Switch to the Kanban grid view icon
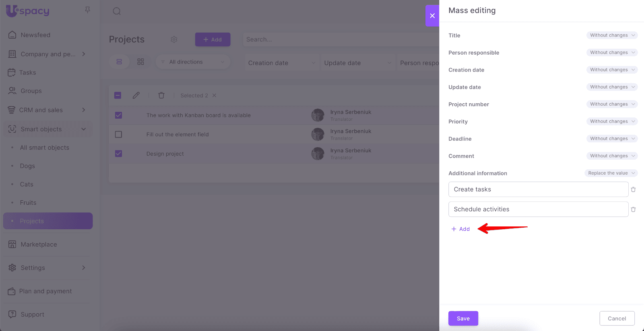The width and height of the screenshot is (644, 331). [140, 62]
